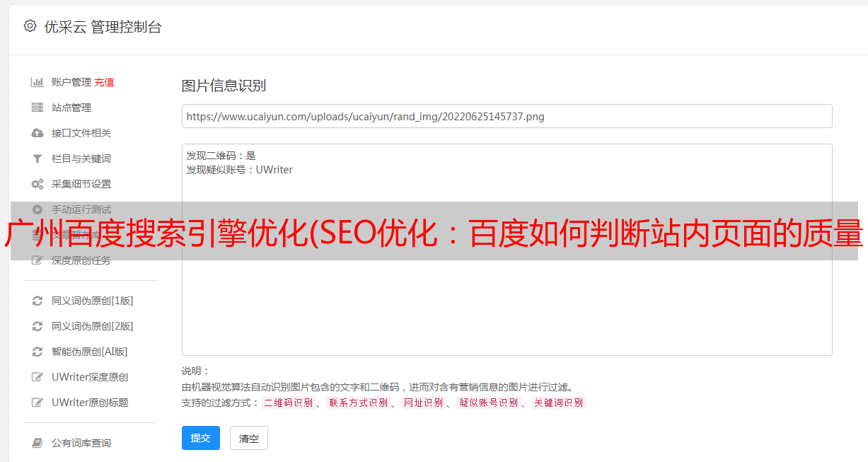This screenshot has width=868, height=462.
Task: Click the gear icon beside 优采云 管理控制台
Action: [30, 26]
